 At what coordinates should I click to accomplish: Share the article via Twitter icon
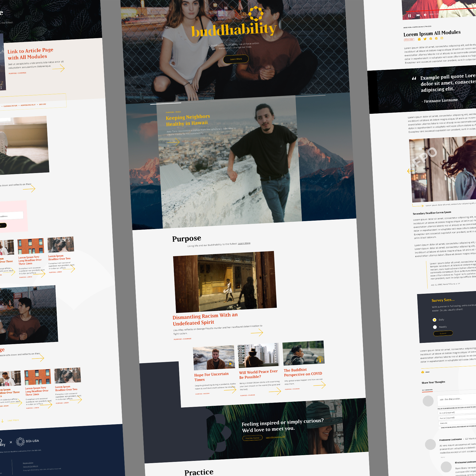click(x=425, y=39)
